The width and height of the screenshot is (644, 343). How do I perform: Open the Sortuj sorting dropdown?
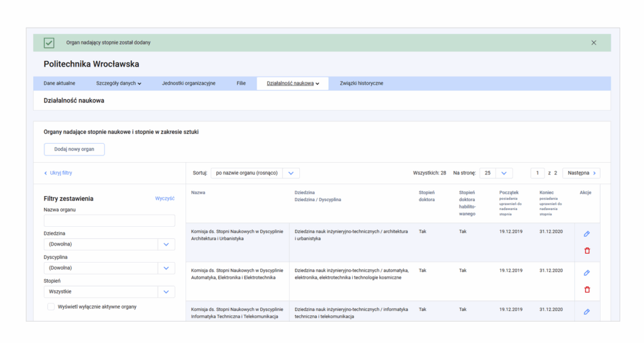click(x=255, y=173)
